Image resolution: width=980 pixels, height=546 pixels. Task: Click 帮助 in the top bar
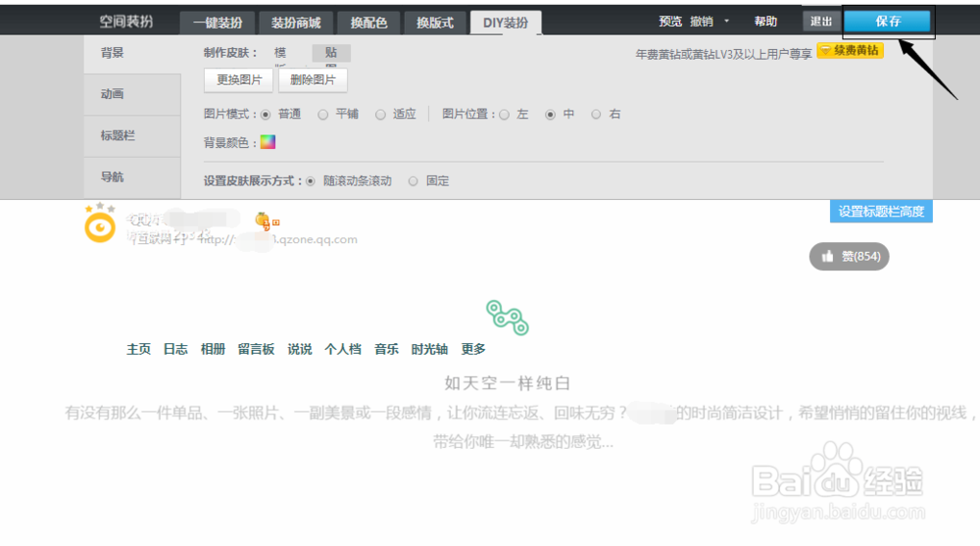pos(765,22)
